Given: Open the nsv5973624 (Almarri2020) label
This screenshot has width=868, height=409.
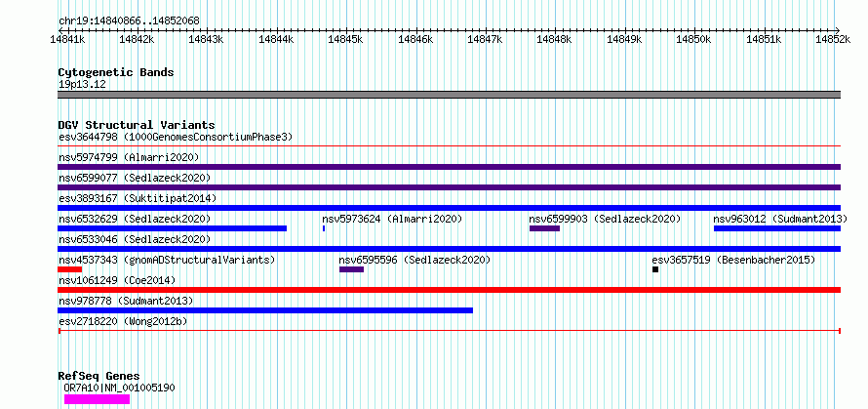Looking at the screenshot, I should pyautogui.click(x=392, y=219).
